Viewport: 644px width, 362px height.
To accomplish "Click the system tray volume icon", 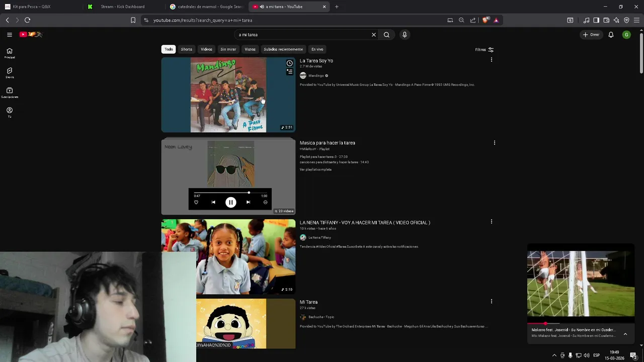I will pyautogui.click(x=586, y=355).
